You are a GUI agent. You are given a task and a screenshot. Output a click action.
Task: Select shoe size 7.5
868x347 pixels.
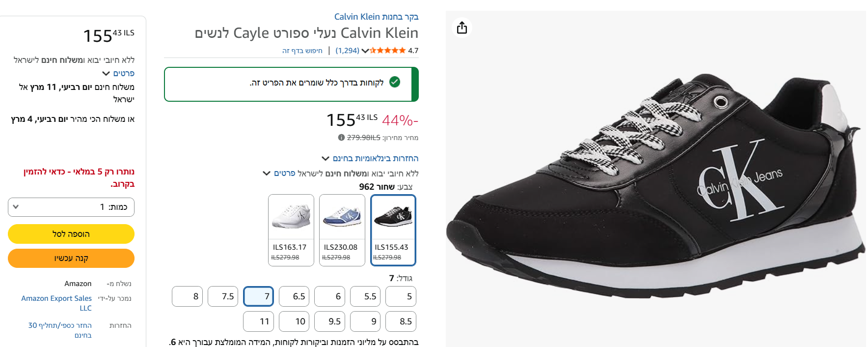point(223,296)
